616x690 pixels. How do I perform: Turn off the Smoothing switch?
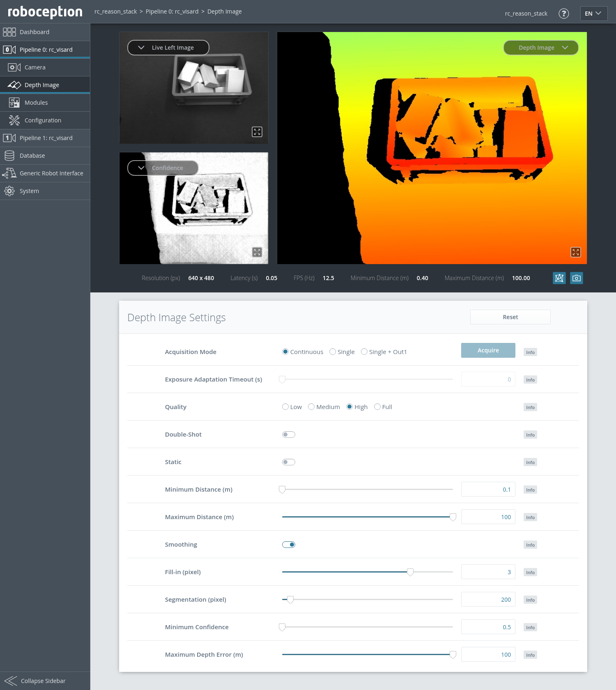click(x=288, y=545)
